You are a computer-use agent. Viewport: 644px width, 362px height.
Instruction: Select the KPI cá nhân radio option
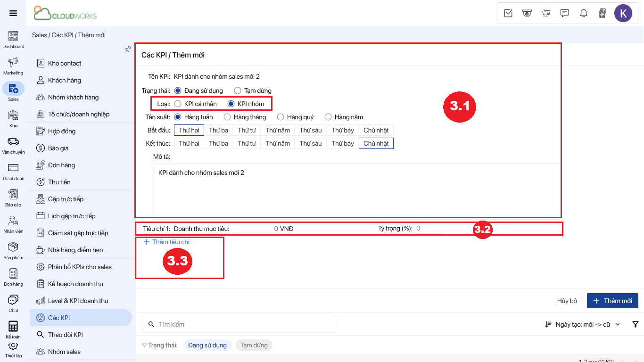(x=178, y=104)
